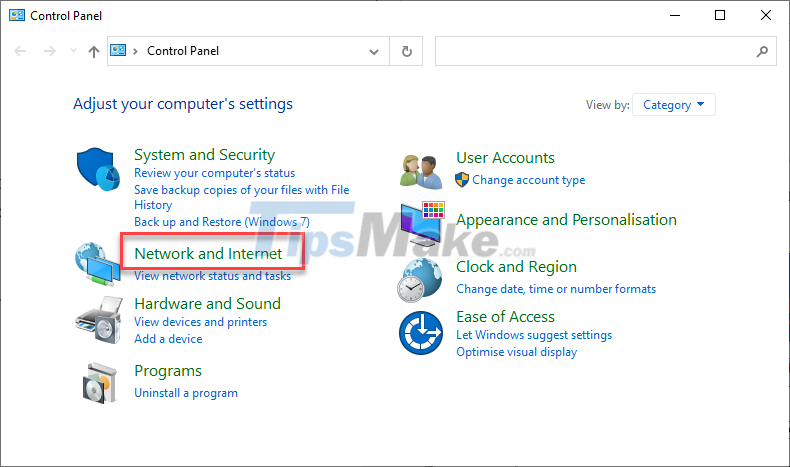Open the Clock and Region category

click(x=516, y=267)
